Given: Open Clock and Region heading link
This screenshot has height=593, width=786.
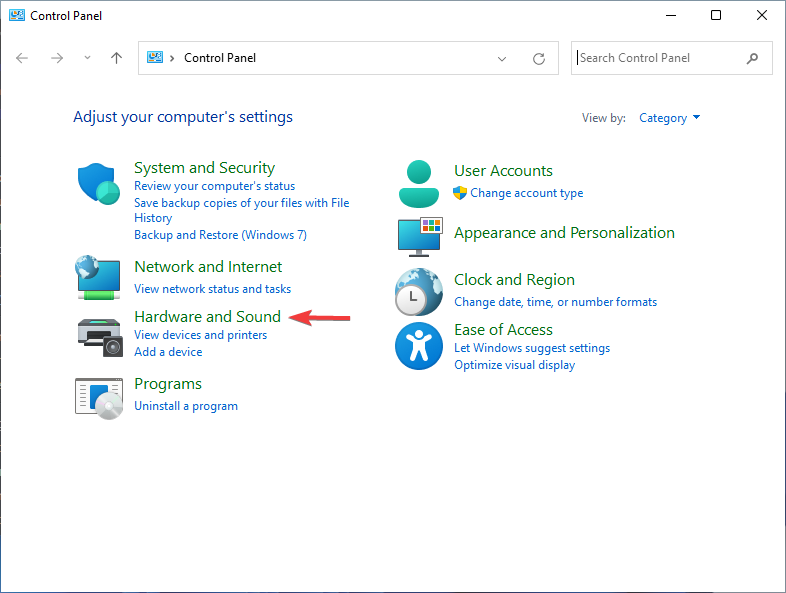Looking at the screenshot, I should tap(514, 279).
